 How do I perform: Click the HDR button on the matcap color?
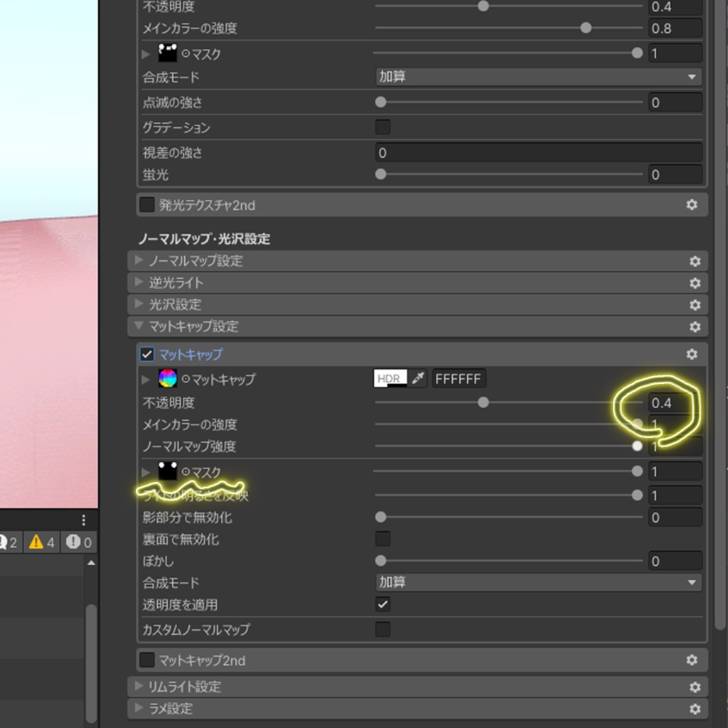(387, 378)
